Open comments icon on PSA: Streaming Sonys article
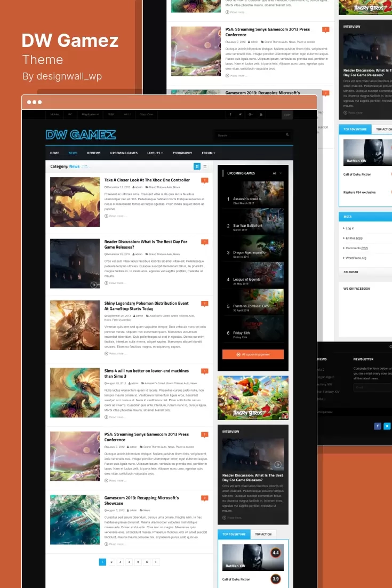 point(205,435)
